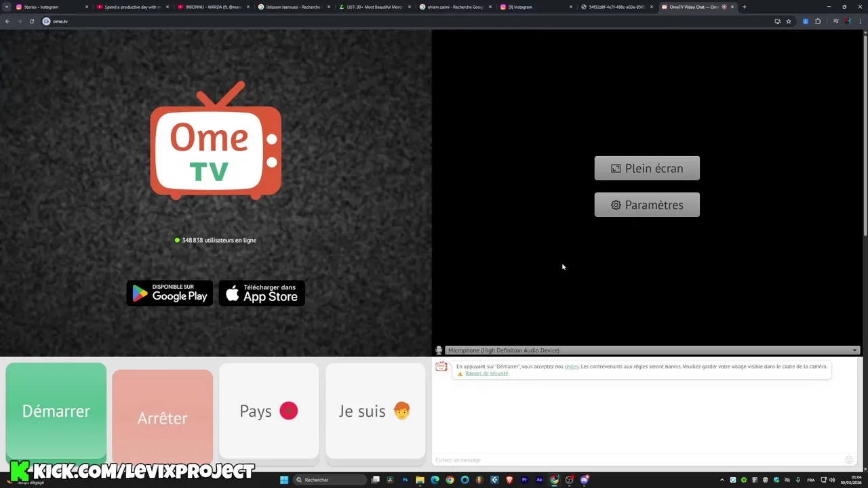Open the règles link in chat notice
This screenshot has height=488, width=868.
pyautogui.click(x=572, y=367)
